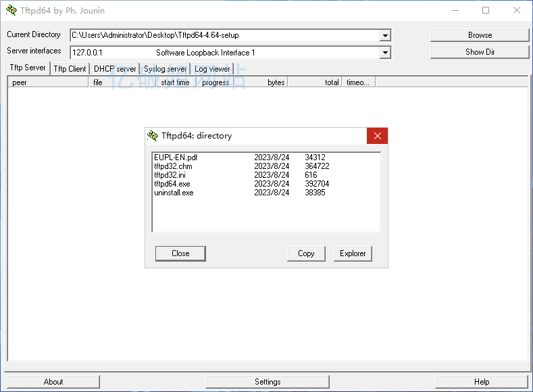Go to the Log viewer tab

[212, 69]
